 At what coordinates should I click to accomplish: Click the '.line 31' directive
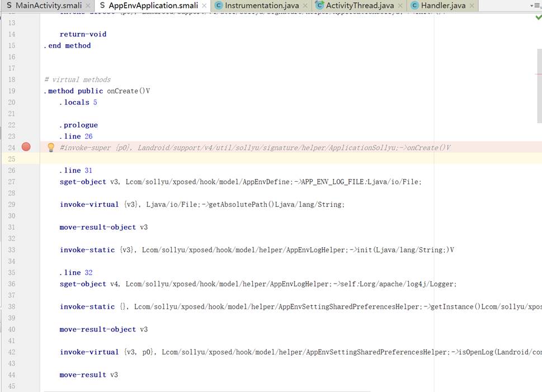76,171
